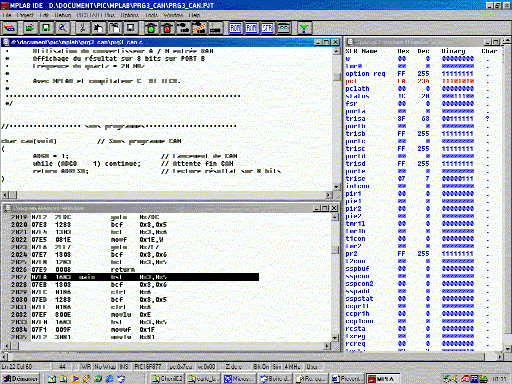This screenshot has width=512, height=384.
Task: Click the 4 MHz status bar field
Action: point(292,366)
